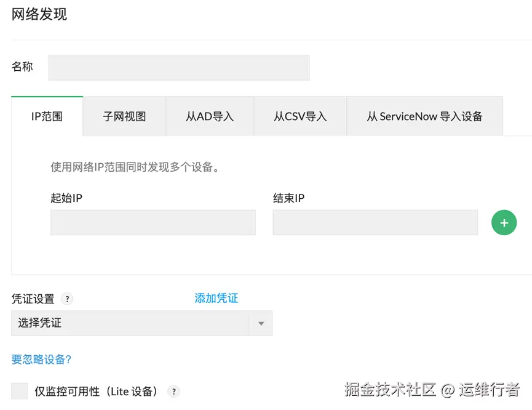
Task: Click help icon beside Lite 设备
Action: coord(174,392)
